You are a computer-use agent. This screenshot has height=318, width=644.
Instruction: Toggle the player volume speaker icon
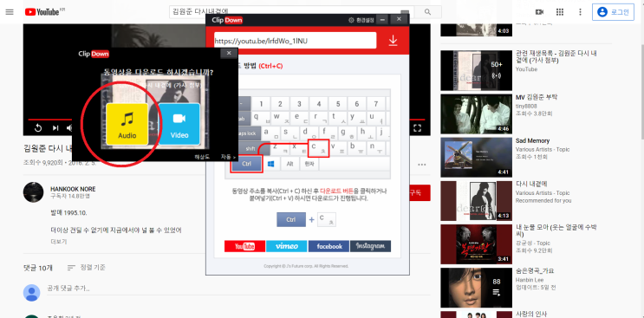coord(69,128)
